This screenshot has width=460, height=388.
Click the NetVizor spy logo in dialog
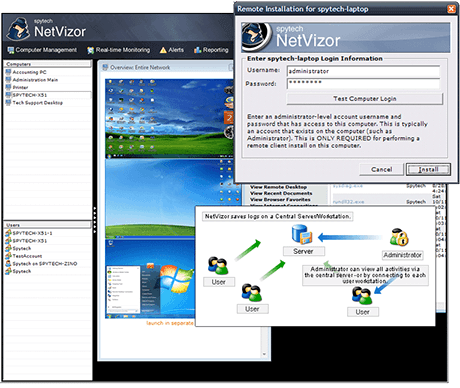(x=255, y=37)
